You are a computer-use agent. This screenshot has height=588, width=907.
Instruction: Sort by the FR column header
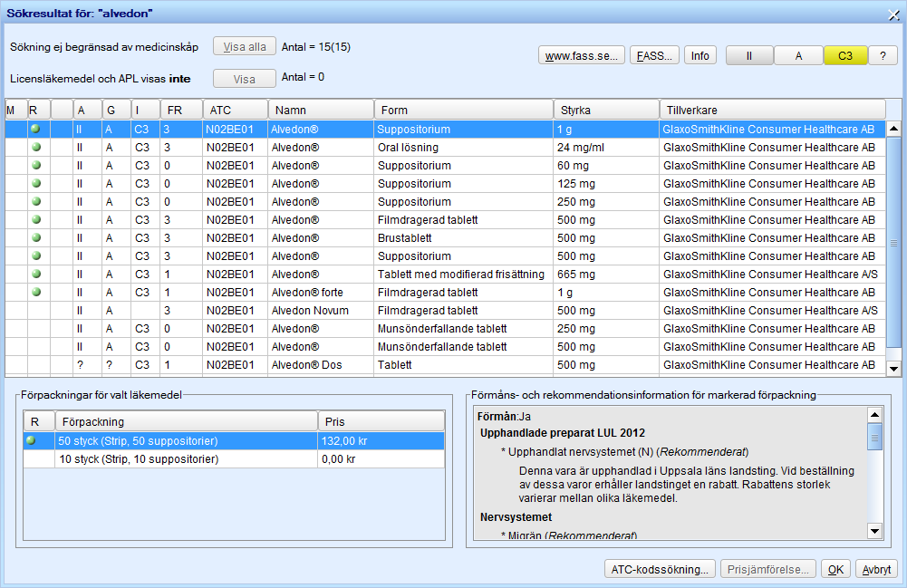181,110
